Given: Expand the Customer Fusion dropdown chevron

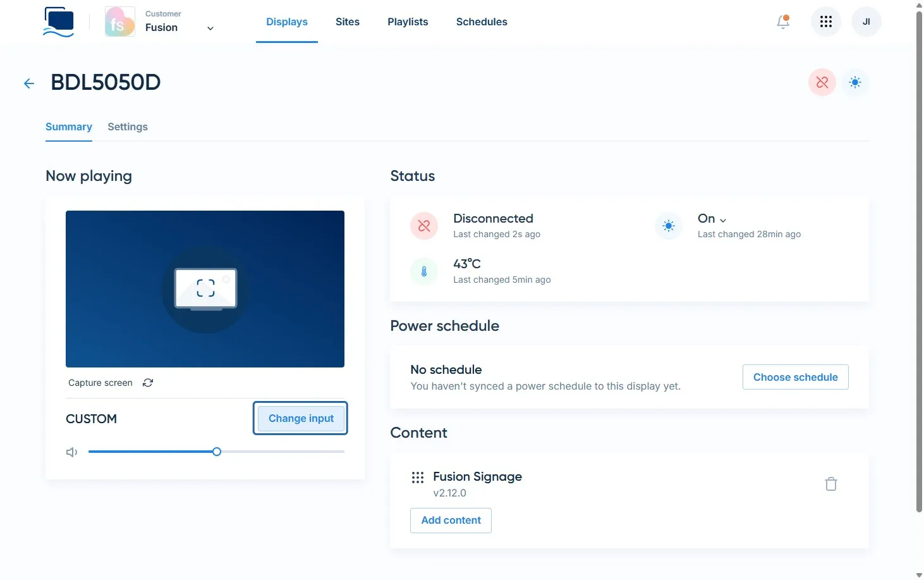Looking at the screenshot, I should [210, 28].
